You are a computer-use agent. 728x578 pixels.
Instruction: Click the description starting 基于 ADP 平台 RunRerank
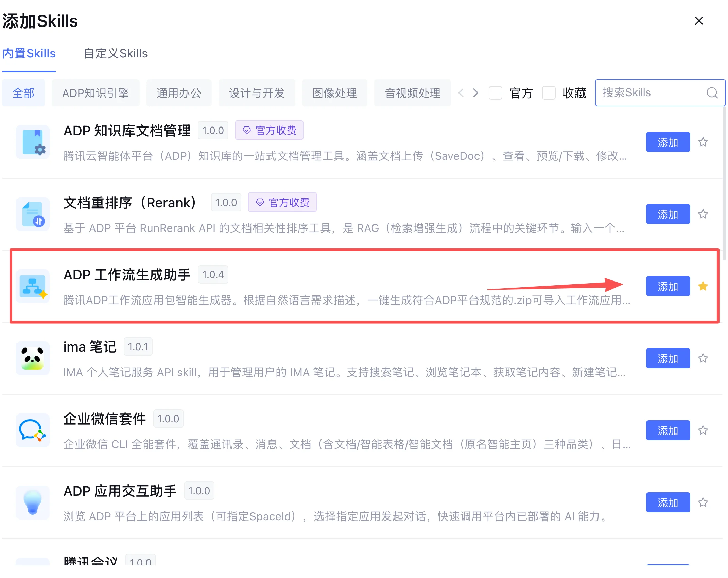tap(344, 228)
